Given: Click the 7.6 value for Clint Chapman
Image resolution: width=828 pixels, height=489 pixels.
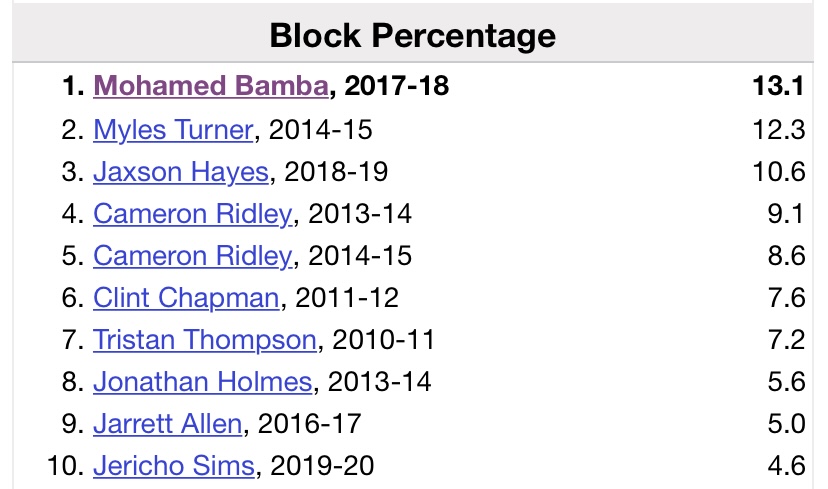Looking at the screenshot, I should [x=785, y=298].
